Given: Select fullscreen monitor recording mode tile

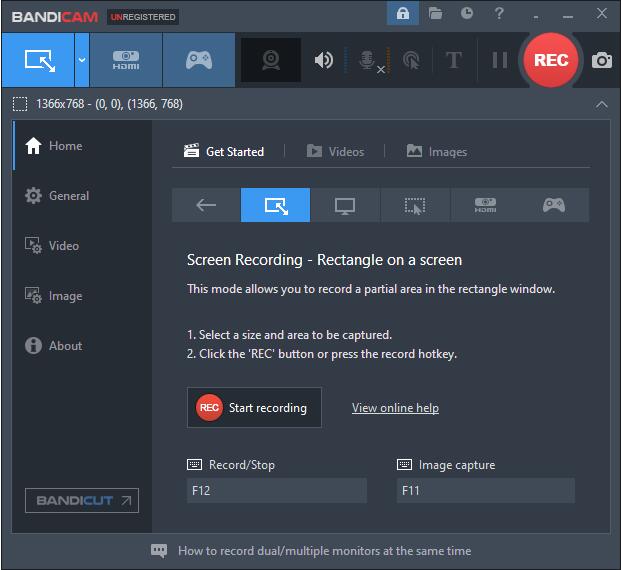Looking at the screenshot, I should pyautogui.click(x=345, y=205).
